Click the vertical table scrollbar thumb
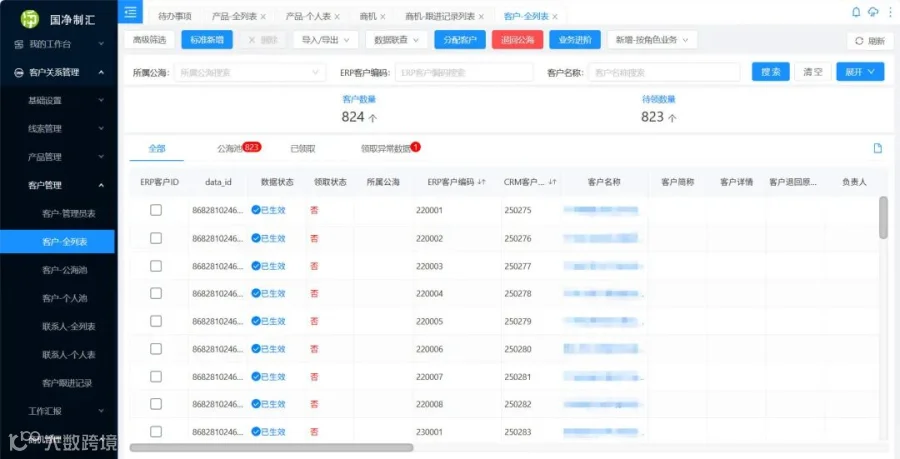The width and height of the screenshot is (900, 459). [x=883, y=217]
